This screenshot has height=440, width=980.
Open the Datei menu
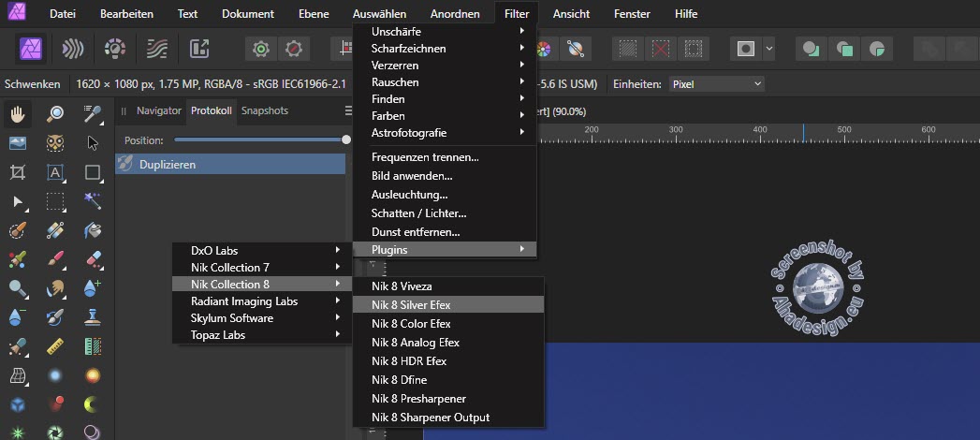(x=63, y=14)
